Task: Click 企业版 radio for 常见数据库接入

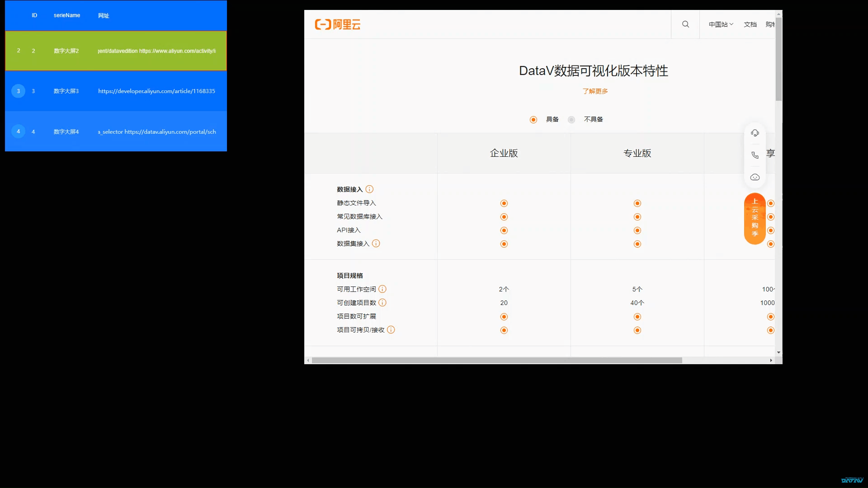Action: (x=504, y=217)
